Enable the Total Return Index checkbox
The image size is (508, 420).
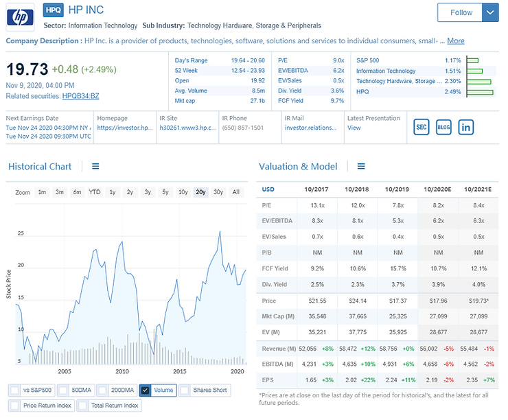point(82,406)
